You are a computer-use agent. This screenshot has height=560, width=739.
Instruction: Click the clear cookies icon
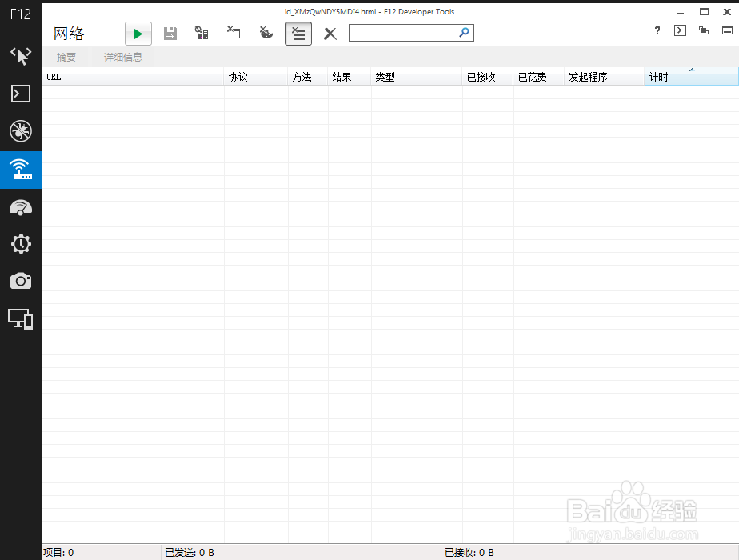[x=266, y=33]
